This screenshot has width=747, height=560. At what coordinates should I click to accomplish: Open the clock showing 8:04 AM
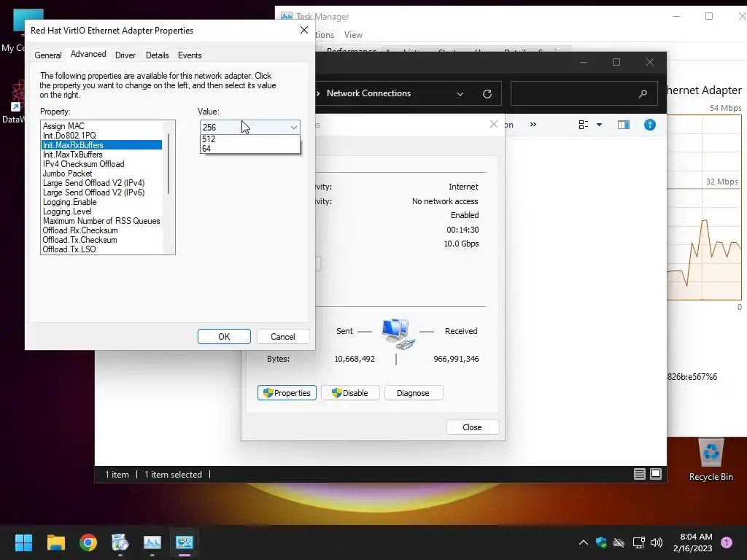click(693, 542)
